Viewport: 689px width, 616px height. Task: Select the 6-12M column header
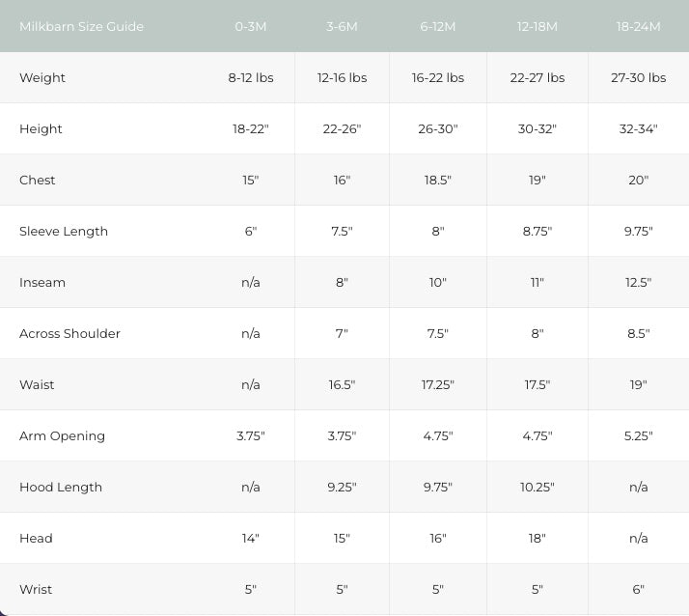point(438,26)
